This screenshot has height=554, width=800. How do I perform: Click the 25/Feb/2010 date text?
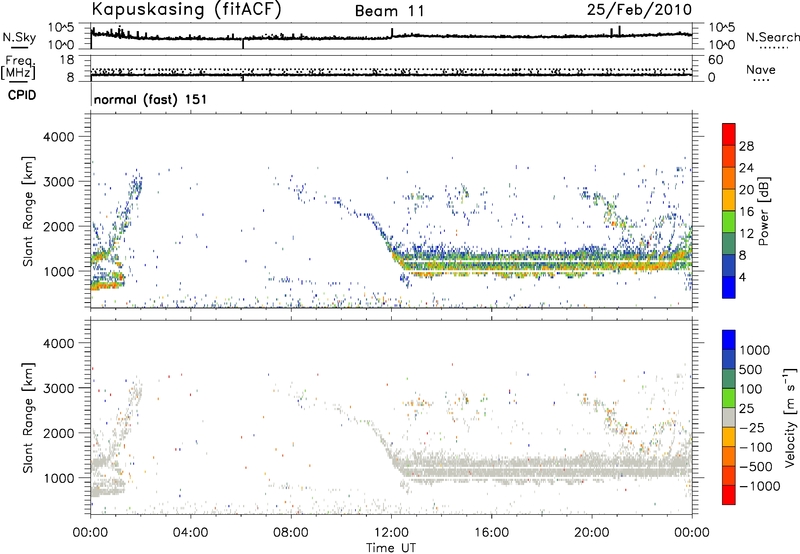point(639,10)
